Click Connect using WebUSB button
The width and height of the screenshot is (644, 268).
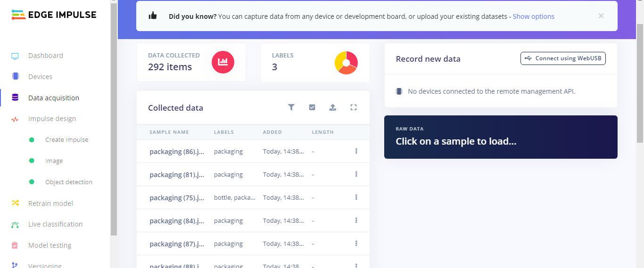click(563, 58)
